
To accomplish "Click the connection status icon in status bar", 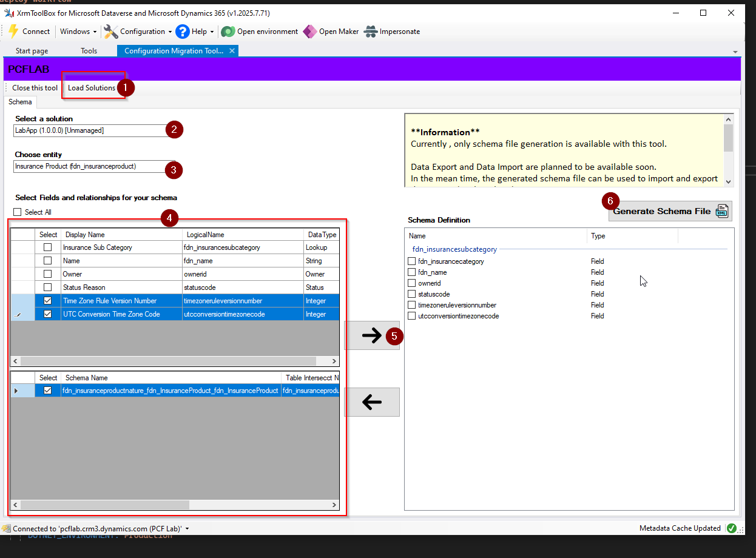I will tap(6, 528).
